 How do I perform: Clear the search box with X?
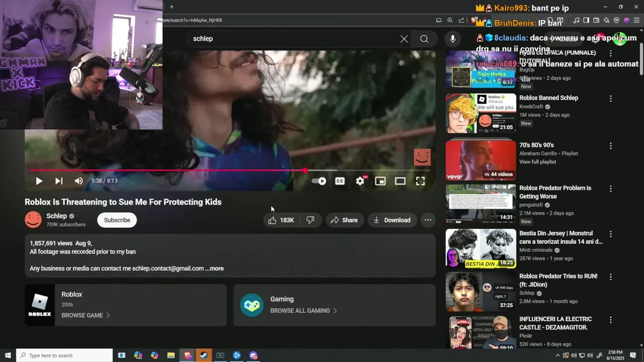tap(404, 39)
